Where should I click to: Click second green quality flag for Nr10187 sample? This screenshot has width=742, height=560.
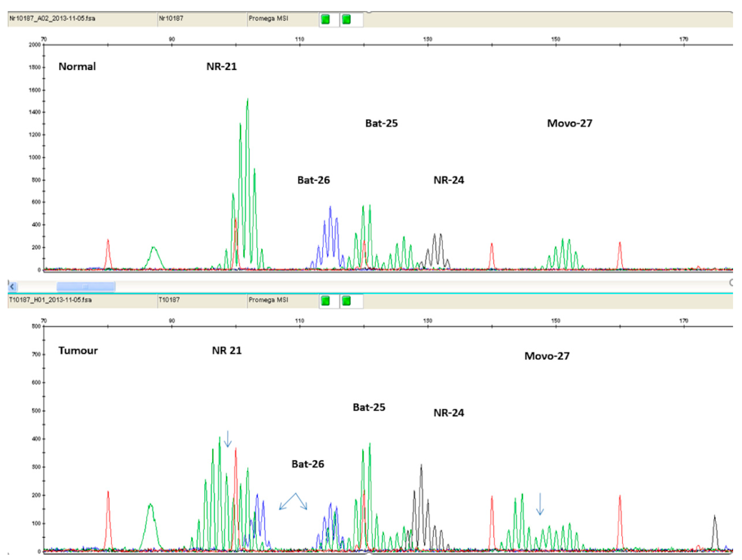coord(346,19)
